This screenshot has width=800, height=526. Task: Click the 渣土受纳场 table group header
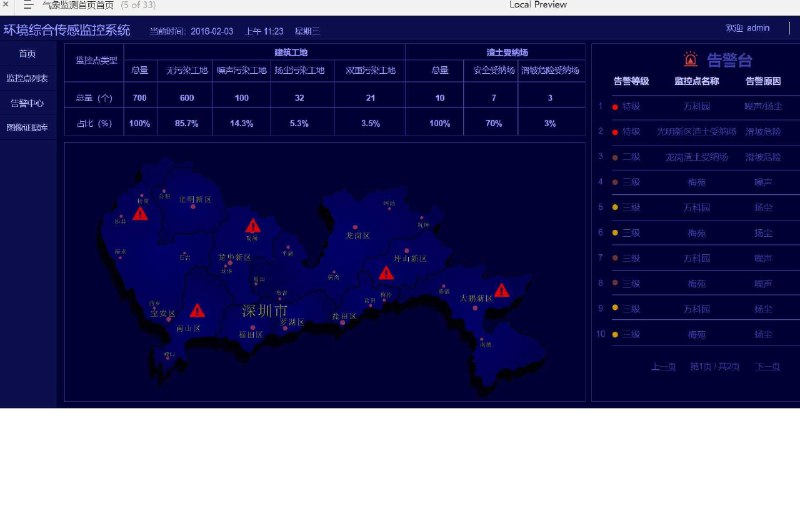[507, 53]
